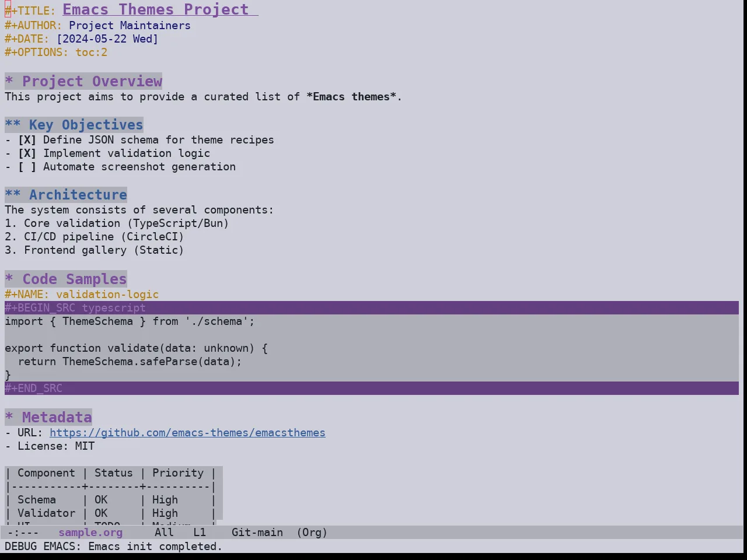
Task: Click the 'Component' table header cell
Action: (x=46, y=473)
